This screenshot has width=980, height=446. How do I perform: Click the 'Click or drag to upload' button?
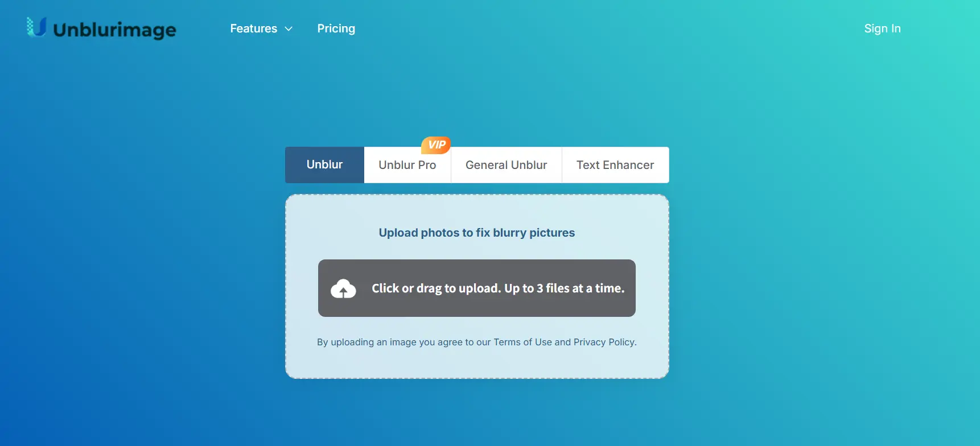tap(477, 288)
